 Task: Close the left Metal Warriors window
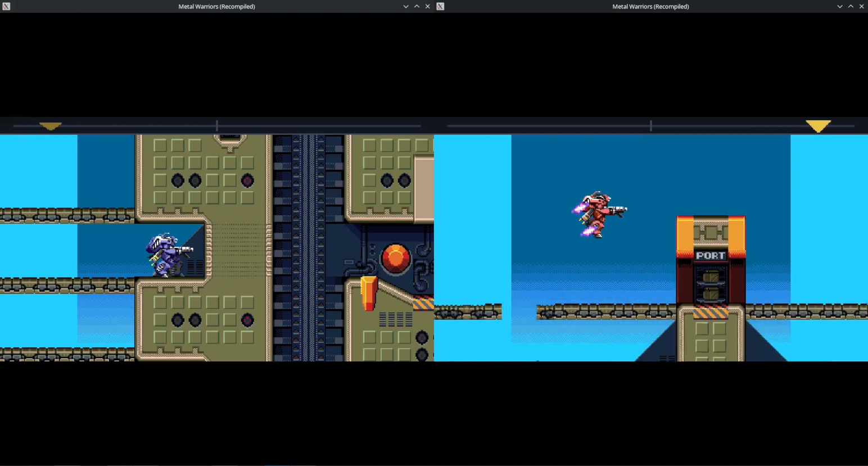point(428,6)
